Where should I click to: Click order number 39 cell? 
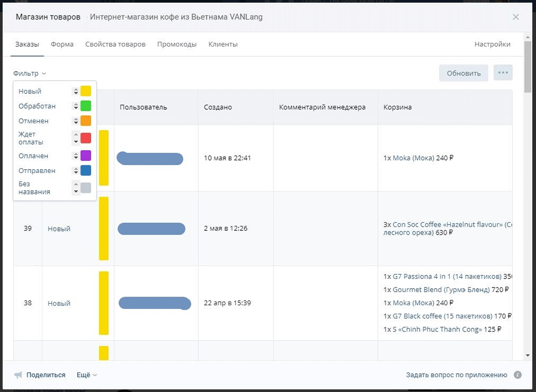(28, 229)
